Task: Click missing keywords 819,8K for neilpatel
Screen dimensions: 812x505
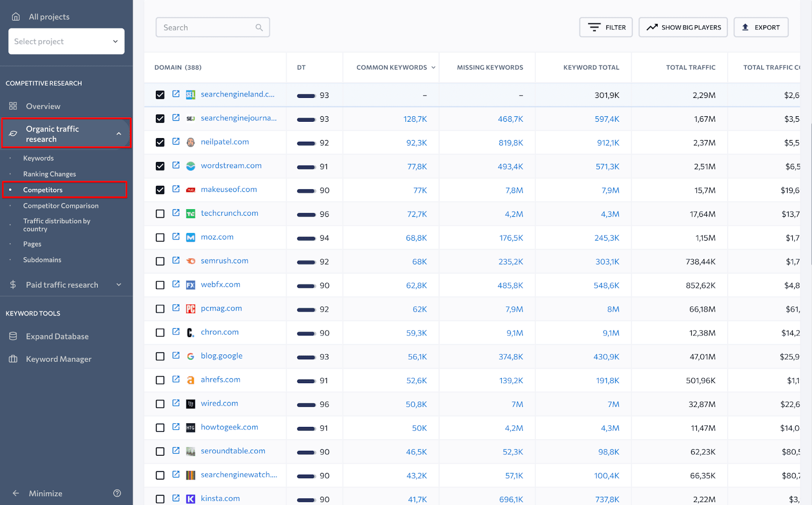Action: coord(511,143)
